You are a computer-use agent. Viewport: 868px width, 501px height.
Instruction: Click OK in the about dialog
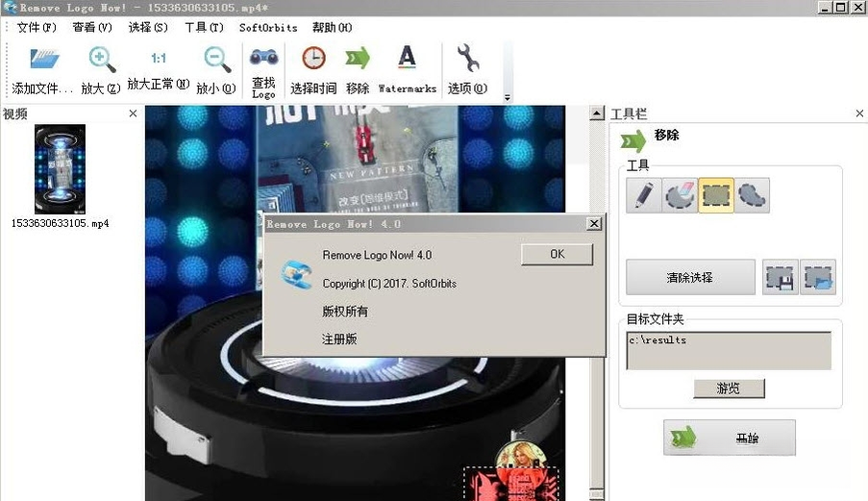(x=557, y=254)
